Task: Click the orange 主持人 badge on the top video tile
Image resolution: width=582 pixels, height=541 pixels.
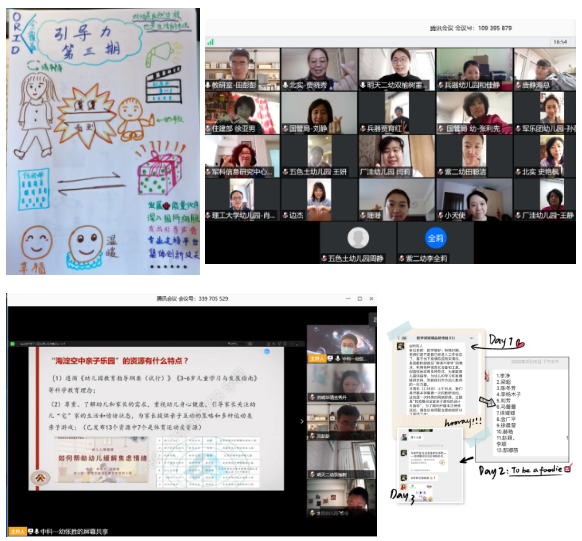Action: (x=317, y=358)
